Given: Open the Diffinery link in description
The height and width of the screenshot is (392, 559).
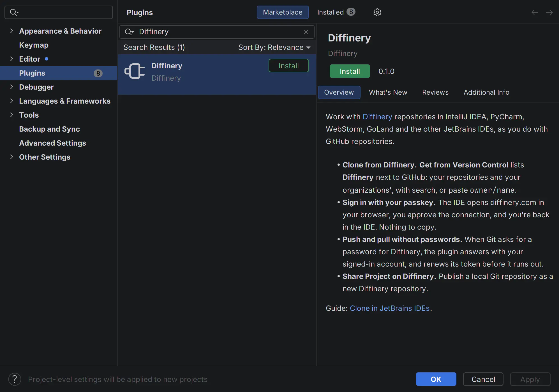Looking at the screenshot, I should tap(377, 117).
